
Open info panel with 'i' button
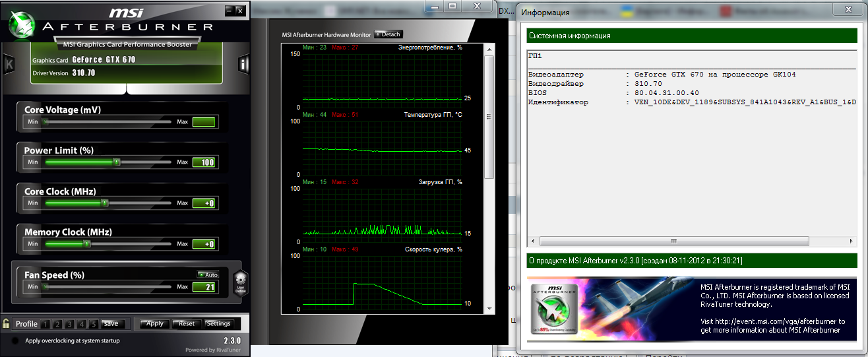[x=243, y=64]
